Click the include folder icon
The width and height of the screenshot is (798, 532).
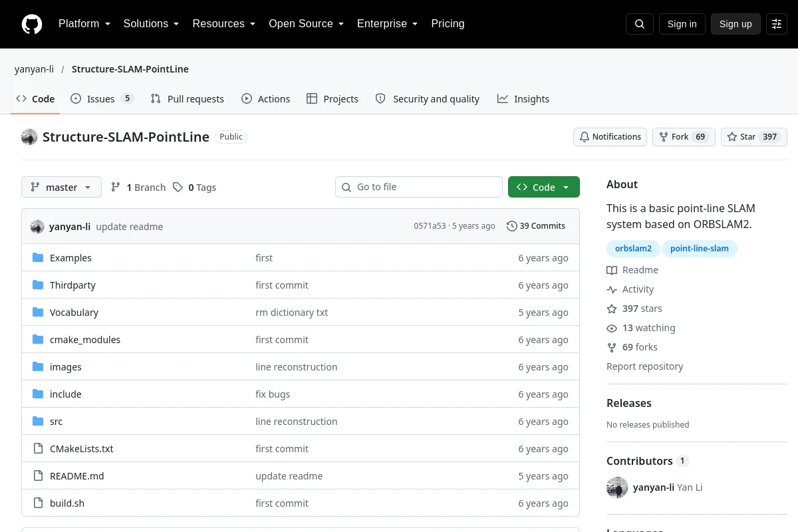coord(38,394)
